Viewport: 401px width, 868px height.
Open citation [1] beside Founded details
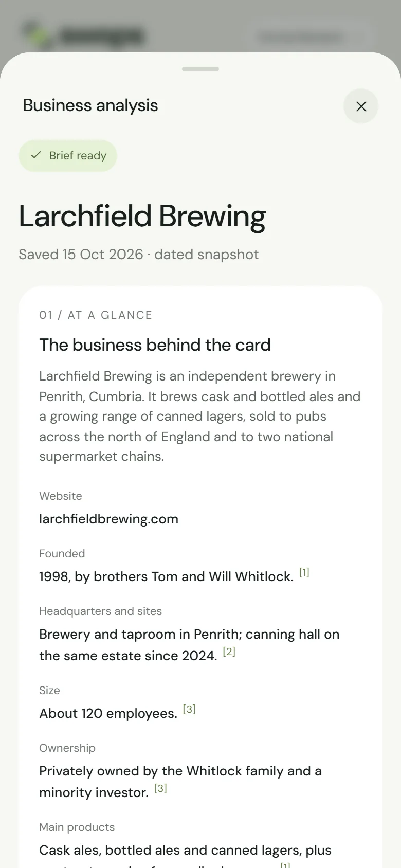click(304, 572)
